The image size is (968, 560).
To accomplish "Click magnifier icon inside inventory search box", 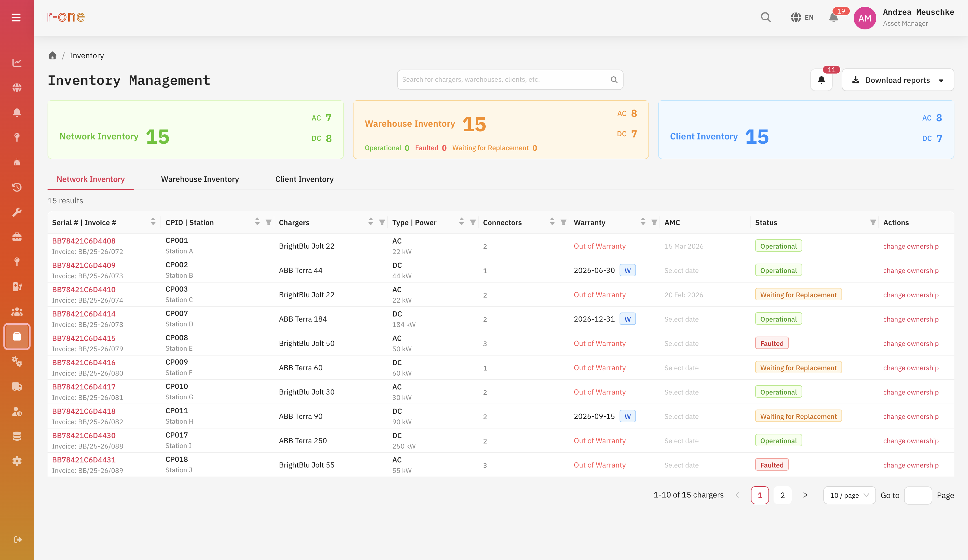I will click(x=614, y=79).
